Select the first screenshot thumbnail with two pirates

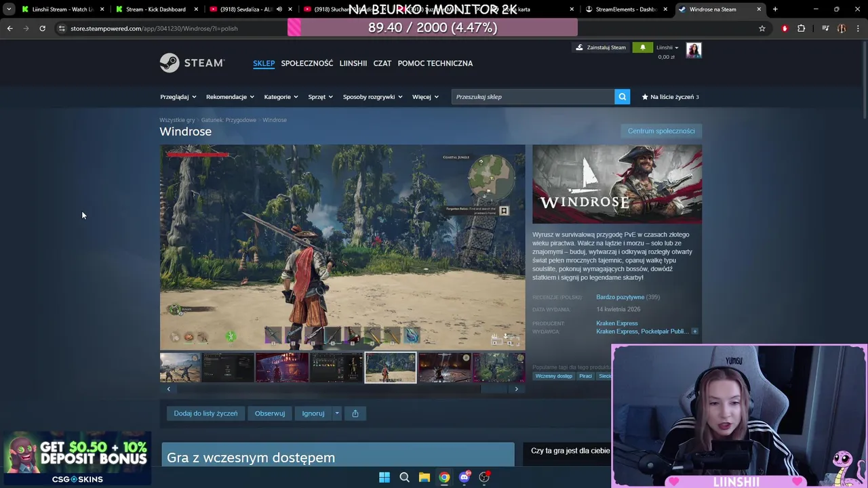point(180,367)
